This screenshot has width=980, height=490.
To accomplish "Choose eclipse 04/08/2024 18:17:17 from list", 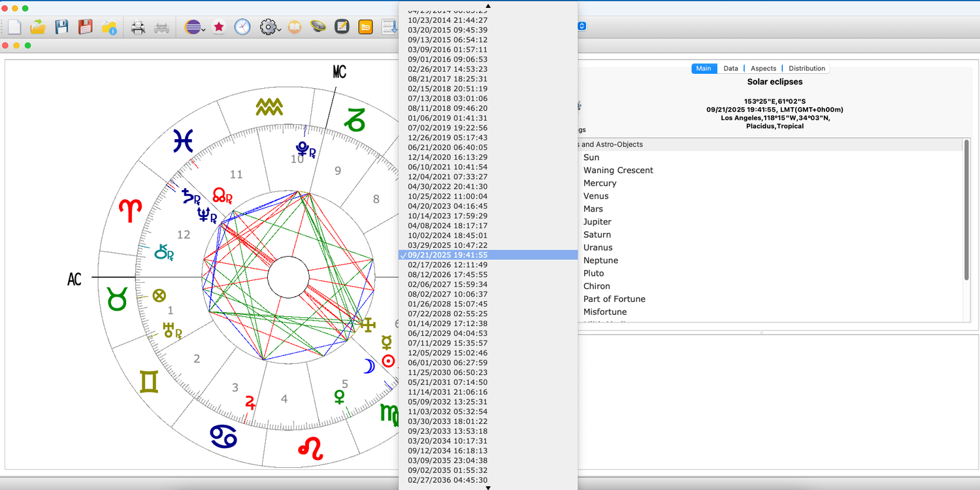I will (448, 225).
